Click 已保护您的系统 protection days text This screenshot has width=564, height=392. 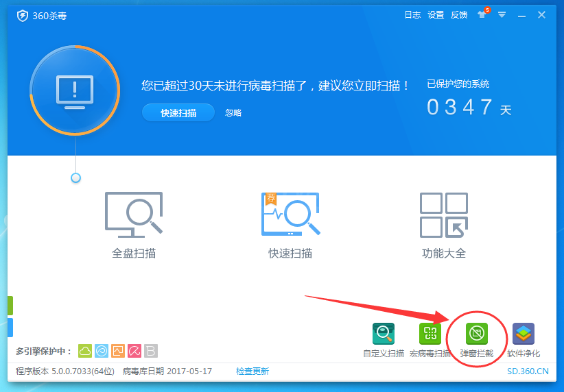[x=458, y=84]
